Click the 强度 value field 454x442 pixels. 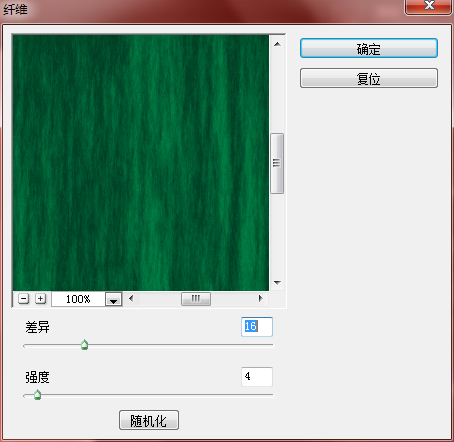click(257, 377)
